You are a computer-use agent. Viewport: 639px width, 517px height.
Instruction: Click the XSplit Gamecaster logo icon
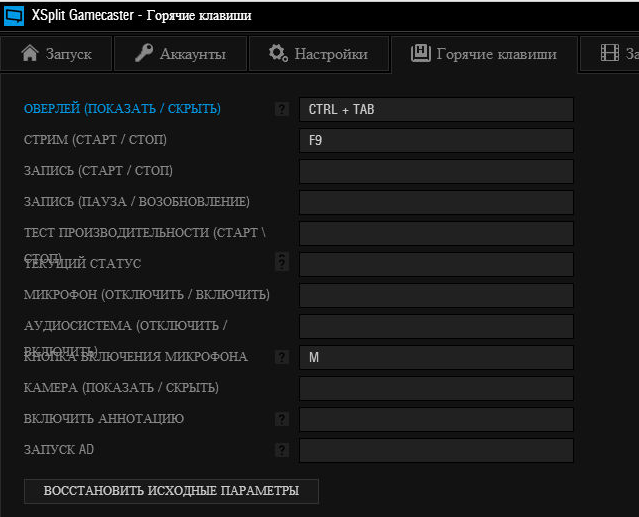(14, 16)
